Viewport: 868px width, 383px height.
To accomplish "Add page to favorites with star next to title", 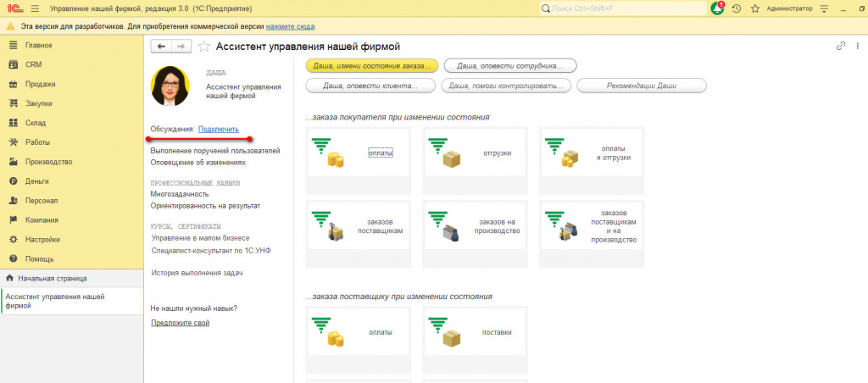I will [203, 47].
